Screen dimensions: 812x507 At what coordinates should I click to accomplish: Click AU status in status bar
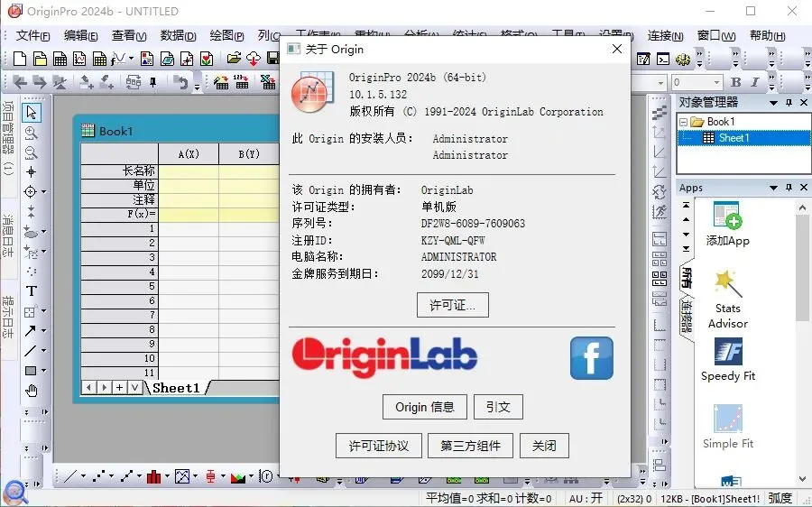pos(586,498)
